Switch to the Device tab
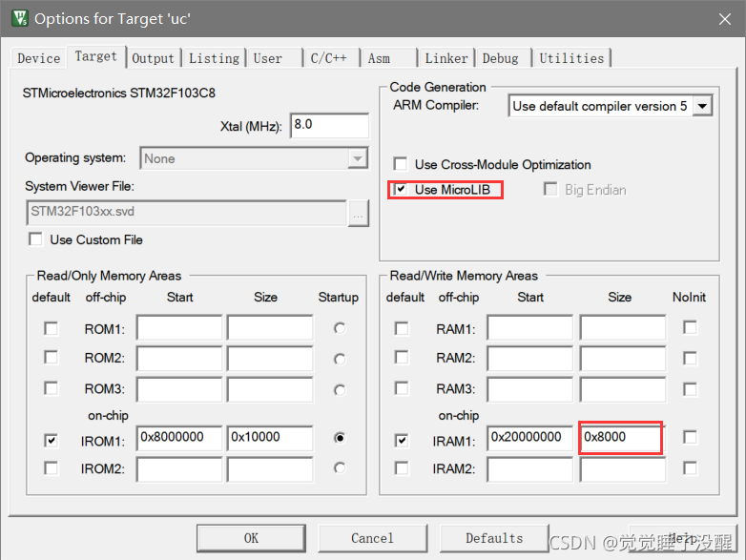 click(x=38, y=58)
